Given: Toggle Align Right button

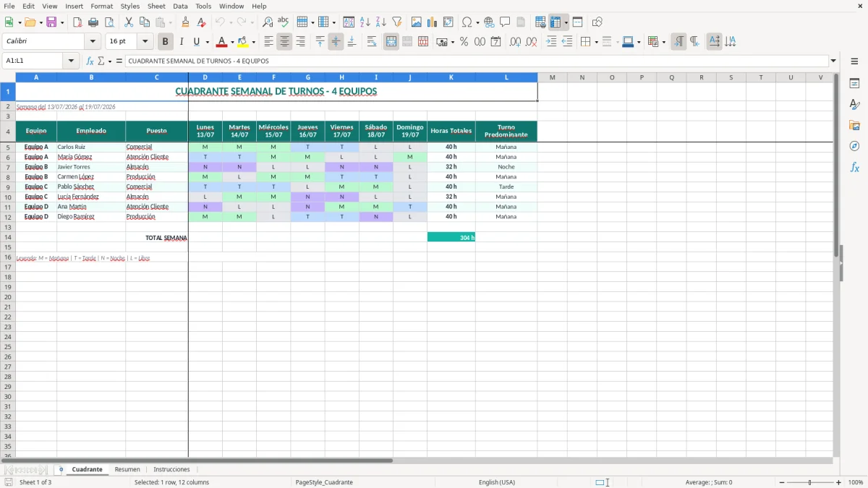Looking at the screenshot, I should (x=300, y=42).
